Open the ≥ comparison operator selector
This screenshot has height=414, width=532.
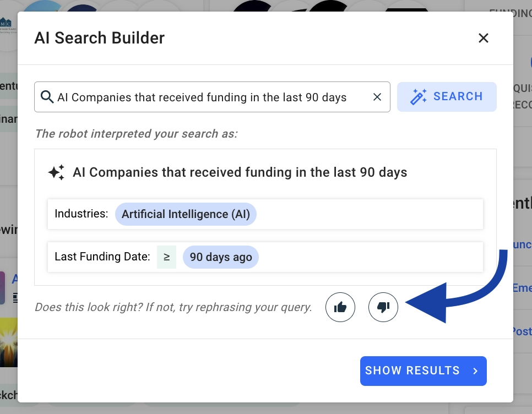166,257
